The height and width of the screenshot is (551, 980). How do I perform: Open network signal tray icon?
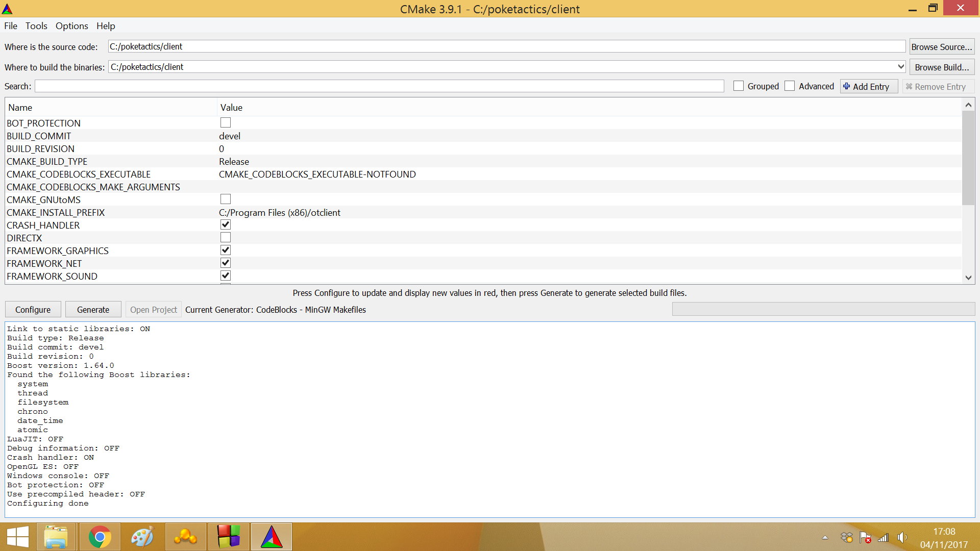883,537
